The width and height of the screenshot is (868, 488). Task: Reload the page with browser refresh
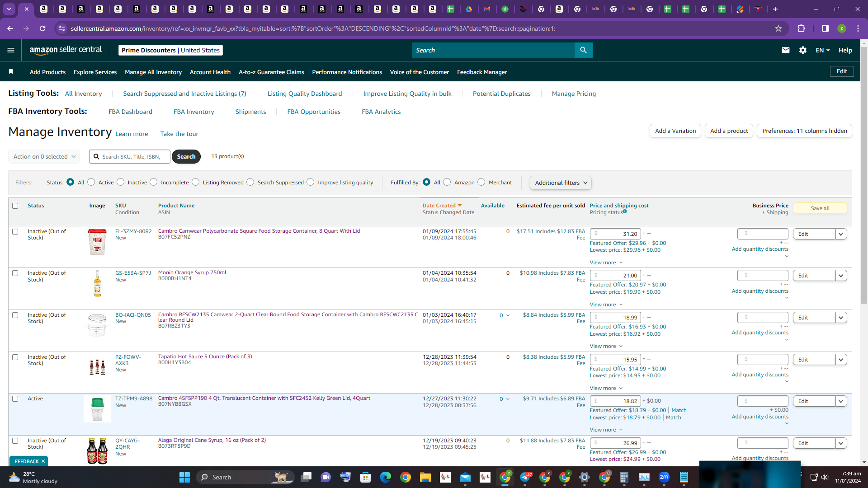42,28
